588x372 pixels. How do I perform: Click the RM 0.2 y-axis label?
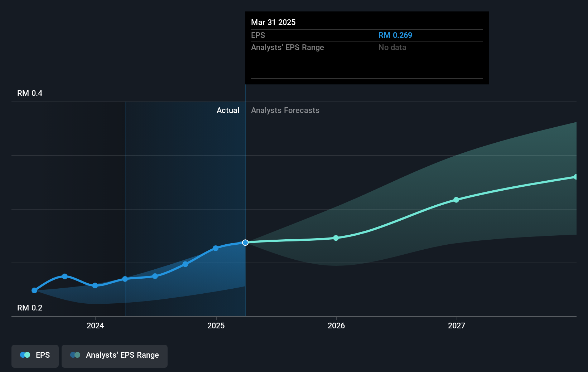click(x=30, y=308)
